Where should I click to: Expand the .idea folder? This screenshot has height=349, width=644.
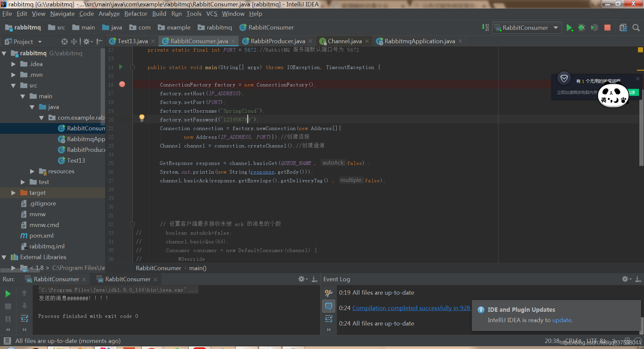(13, 64)
